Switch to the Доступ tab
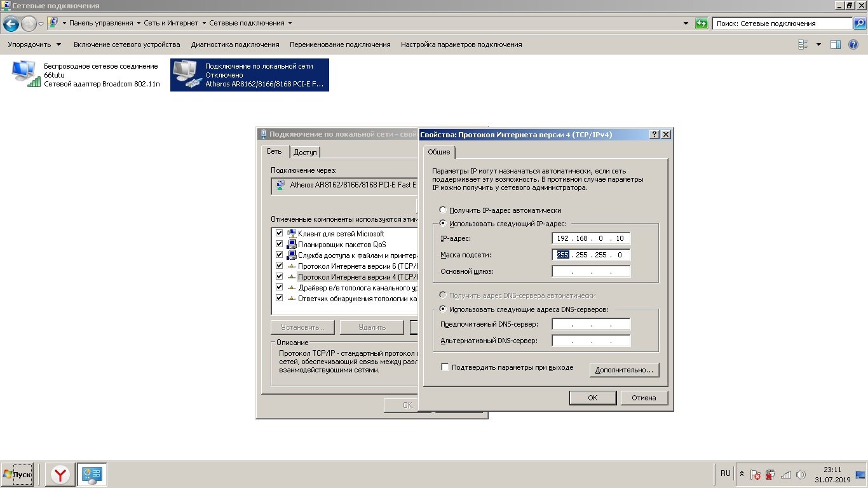The height and width of the screenshot is (488, 868). point(305,152)
